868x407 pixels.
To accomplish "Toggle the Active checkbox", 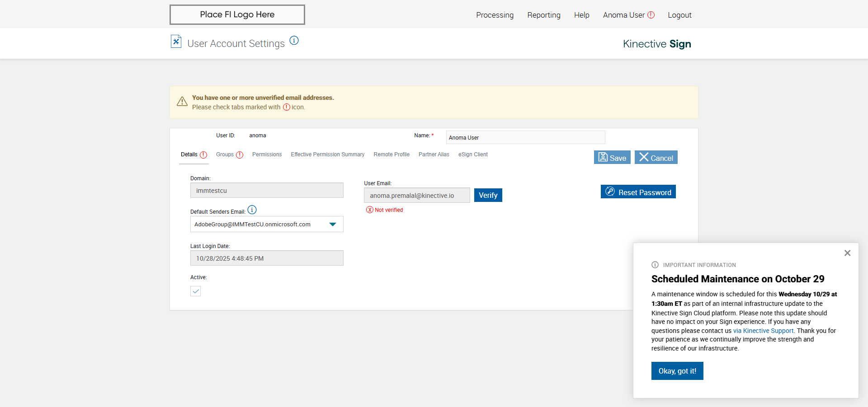I will (x=195, y=291).
